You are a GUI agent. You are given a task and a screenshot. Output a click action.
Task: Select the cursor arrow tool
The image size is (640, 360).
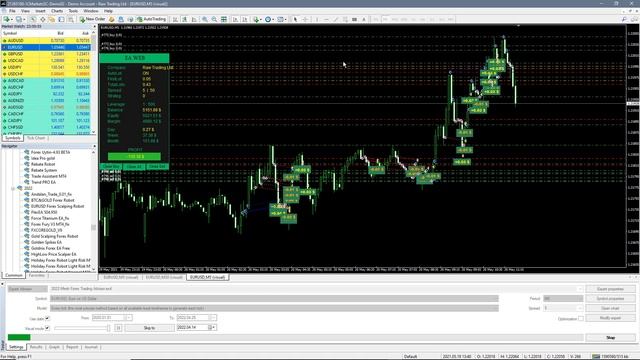[296, 19]
